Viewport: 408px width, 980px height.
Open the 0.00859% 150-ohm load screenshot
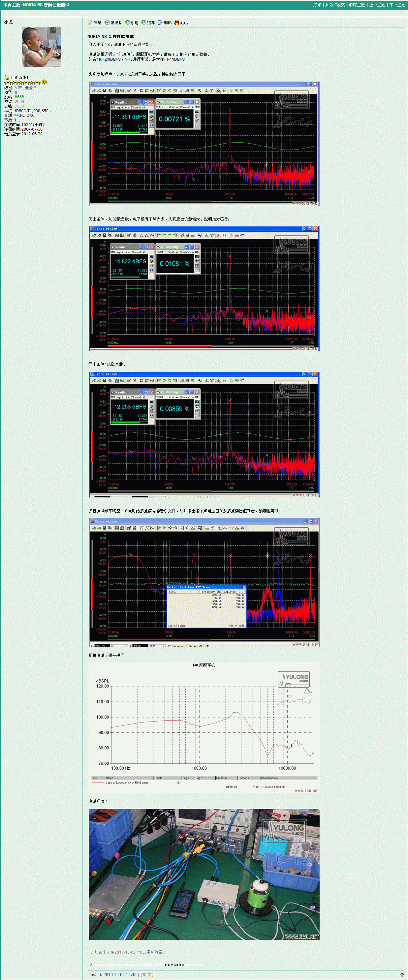[x=204, y=434]
